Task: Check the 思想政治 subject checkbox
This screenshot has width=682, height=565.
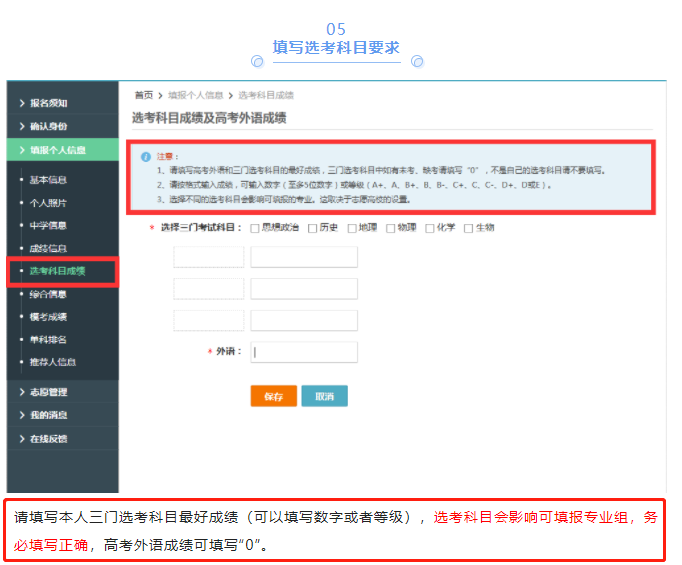Action: coord(255,228)
